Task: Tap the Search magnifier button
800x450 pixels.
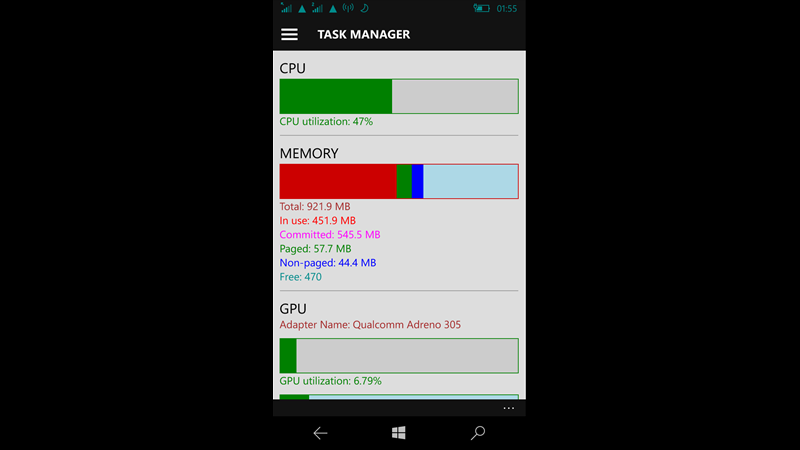Action: click(478, 433)
